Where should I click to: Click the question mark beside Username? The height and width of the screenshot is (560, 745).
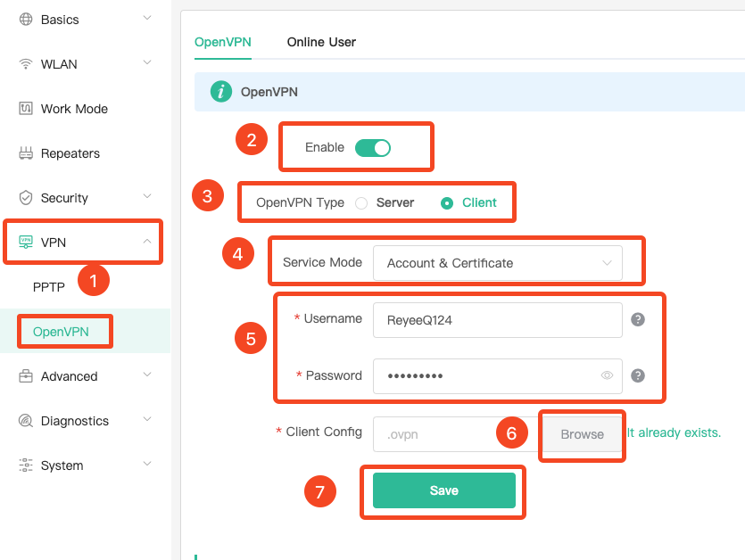[640, 319]
